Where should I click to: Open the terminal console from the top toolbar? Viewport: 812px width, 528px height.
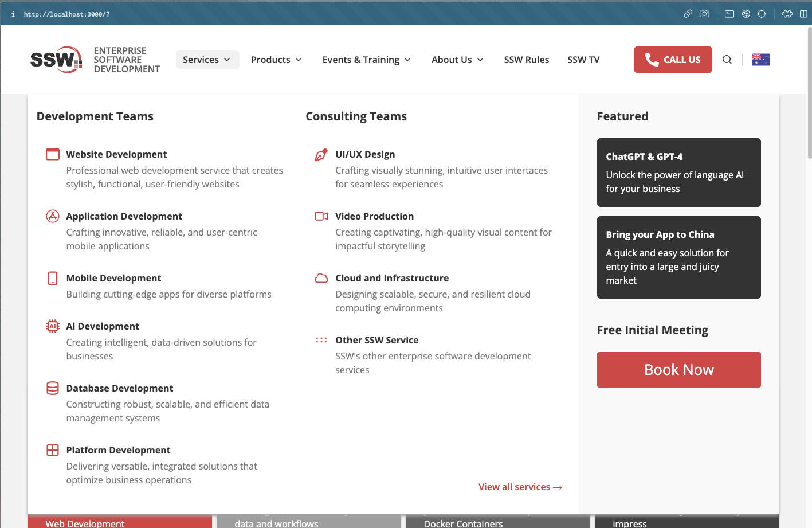[729, 13]
